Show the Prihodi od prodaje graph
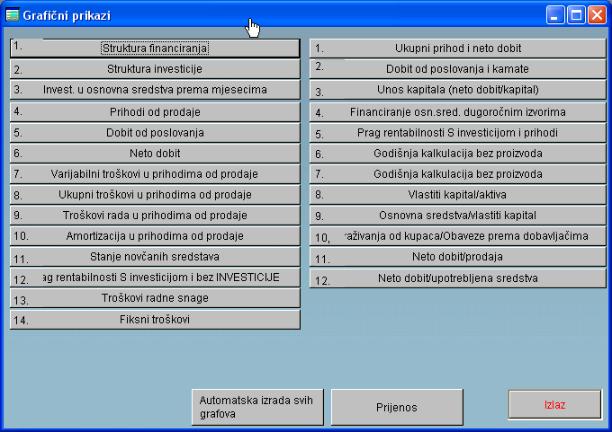612x432 pixels. click(x=155, y=112)
